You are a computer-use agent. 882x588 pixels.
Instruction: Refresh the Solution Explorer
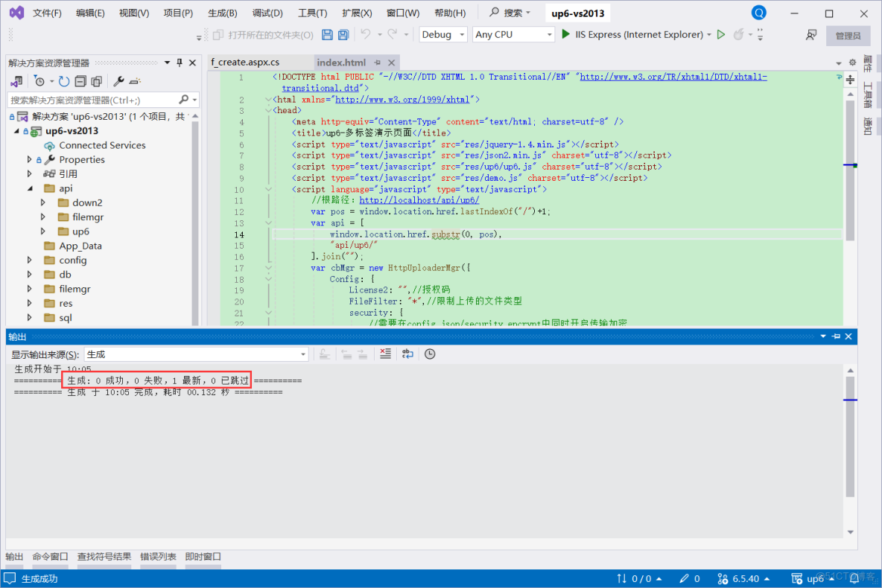(x=63, y=82)
